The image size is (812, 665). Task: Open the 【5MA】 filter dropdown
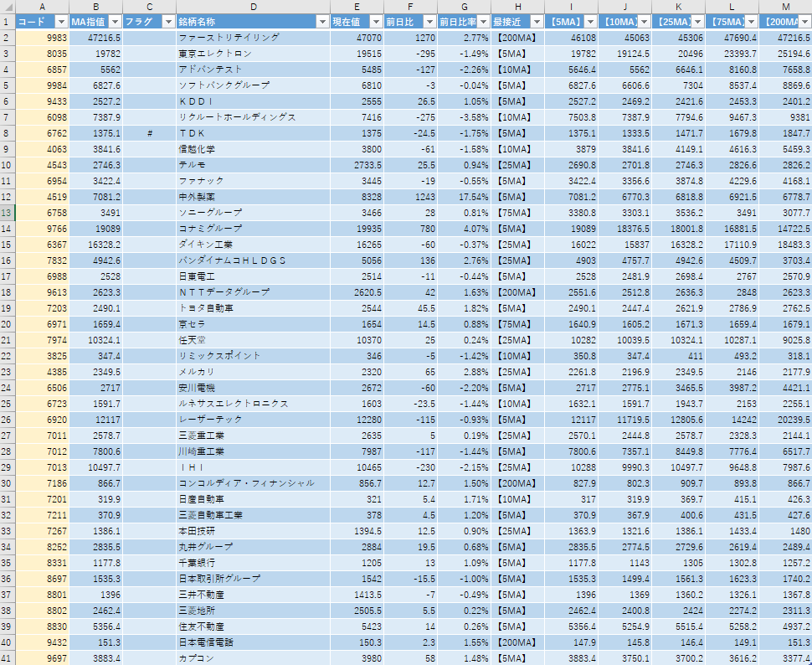click(x=590, y=22)
